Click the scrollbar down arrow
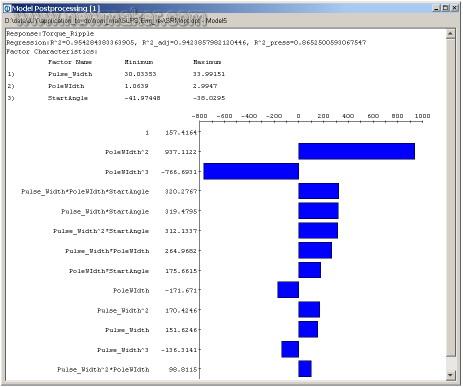The height and width of the screenshot is (387, 463). tap(450, 375)
